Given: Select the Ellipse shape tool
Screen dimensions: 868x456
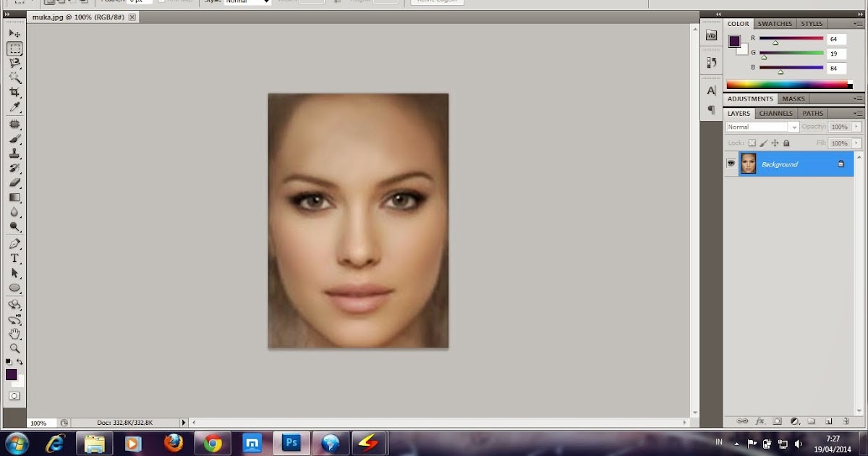Looking at the screenshot, I should click(x=14, y=288).
